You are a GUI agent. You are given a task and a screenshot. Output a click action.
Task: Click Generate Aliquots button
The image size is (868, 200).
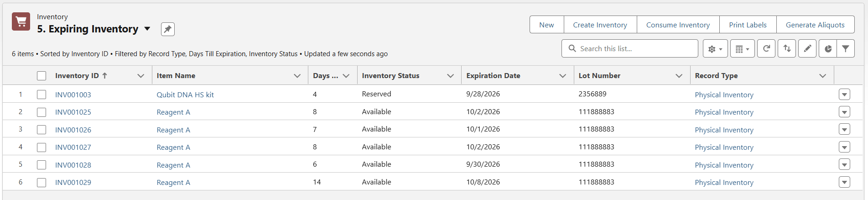pos(815,25)
